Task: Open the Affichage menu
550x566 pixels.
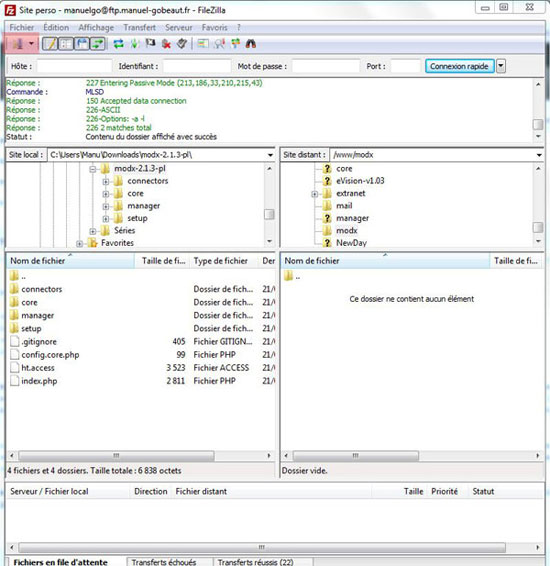Action: click(x=96, y=28)
